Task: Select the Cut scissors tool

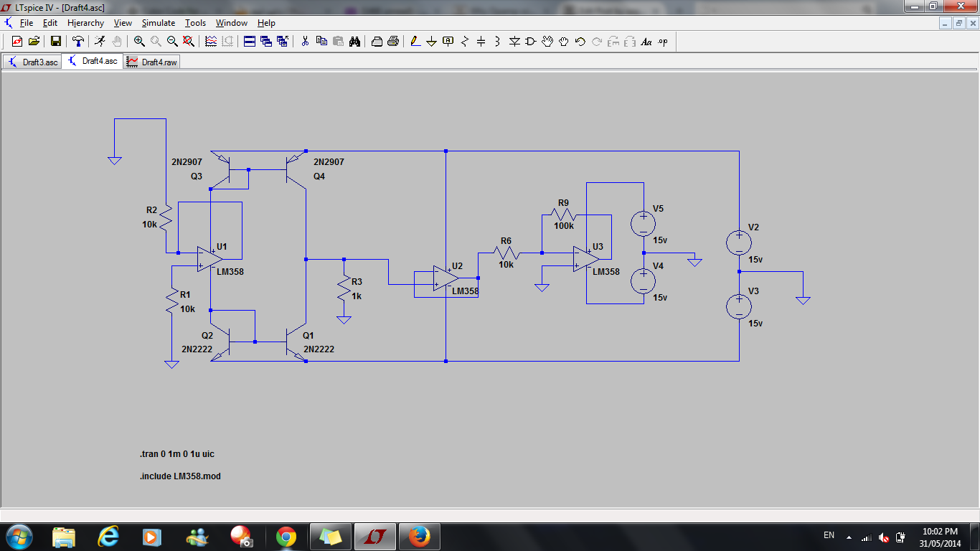Action: coord(305,42)
